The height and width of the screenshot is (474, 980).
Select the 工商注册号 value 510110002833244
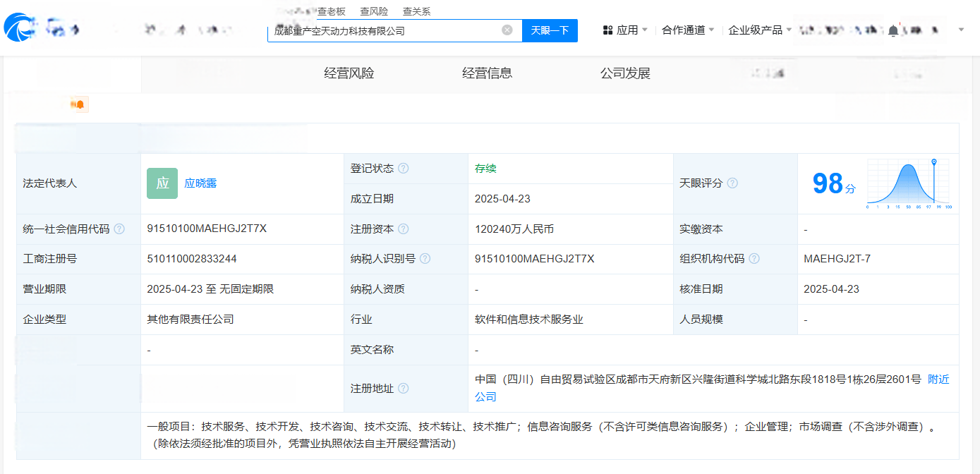coord(192,259)
